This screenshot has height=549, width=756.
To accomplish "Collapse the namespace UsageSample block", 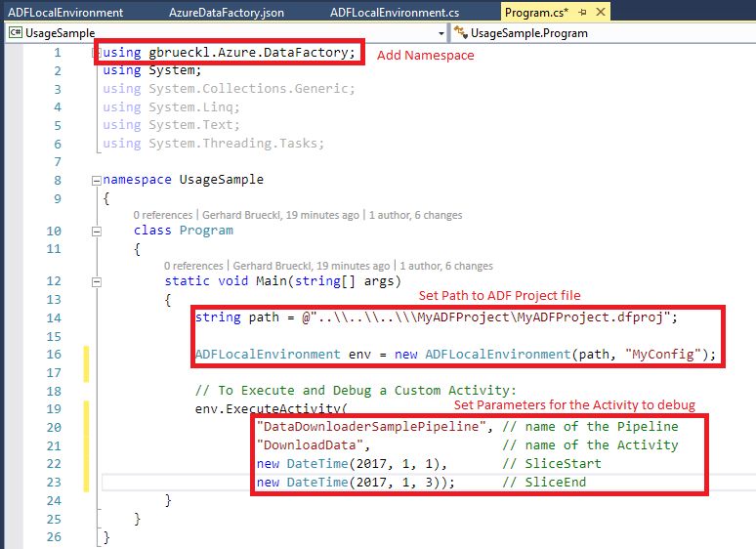I will (97, 181).
